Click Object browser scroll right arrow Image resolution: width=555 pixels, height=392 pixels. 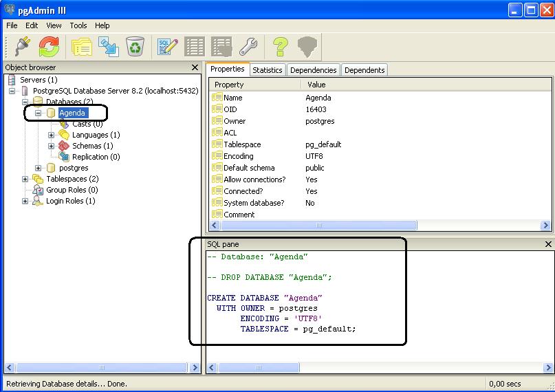[x=195, y=368]
